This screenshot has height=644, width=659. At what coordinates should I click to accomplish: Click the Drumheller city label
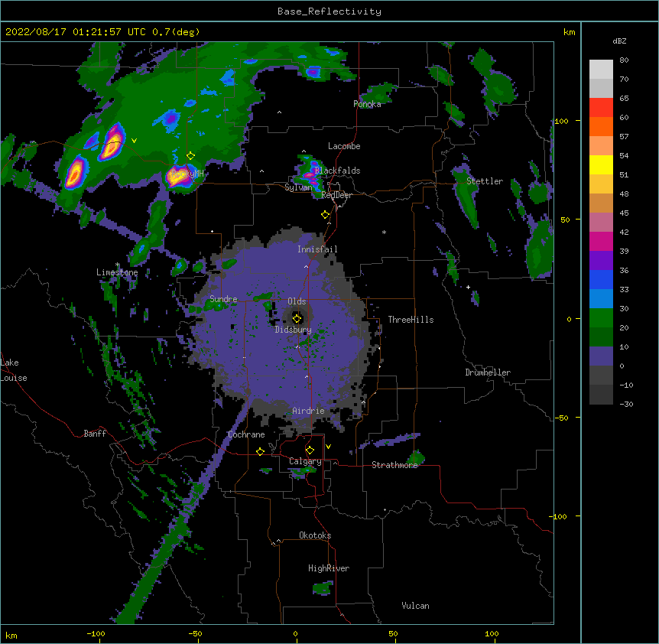(488, 372)
